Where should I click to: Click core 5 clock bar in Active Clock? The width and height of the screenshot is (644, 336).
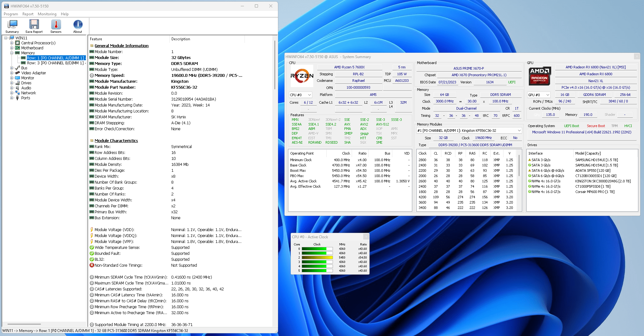click(x=317, y=271)
